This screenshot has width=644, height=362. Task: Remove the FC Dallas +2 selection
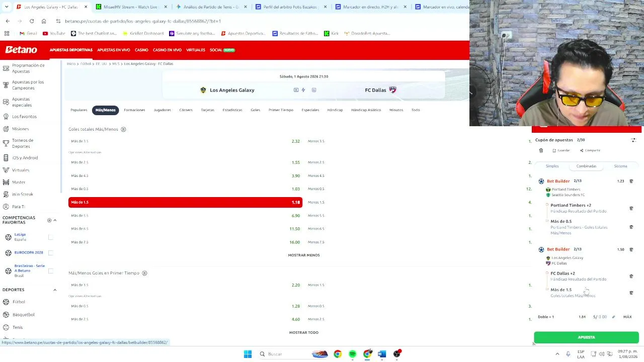click(631, 276)
